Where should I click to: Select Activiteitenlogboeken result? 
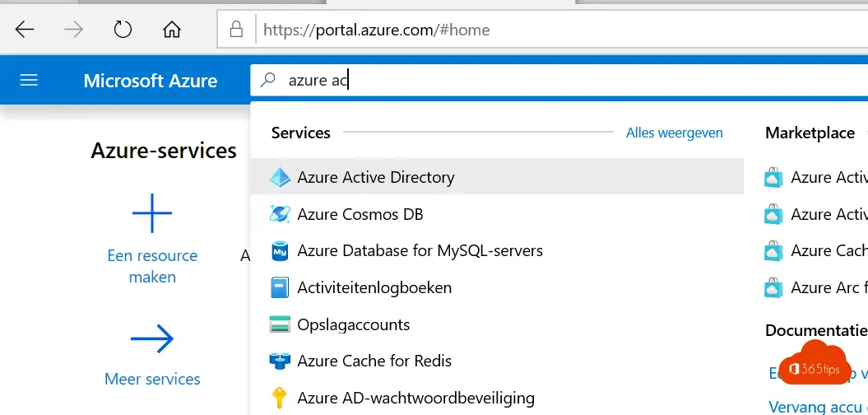click(497, 287)
